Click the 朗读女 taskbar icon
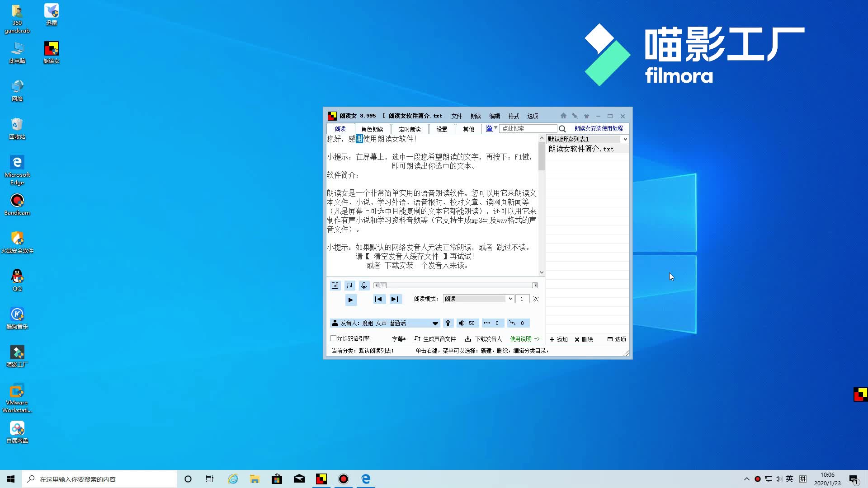Screen dimensions: 868x488 coord(321,479)
